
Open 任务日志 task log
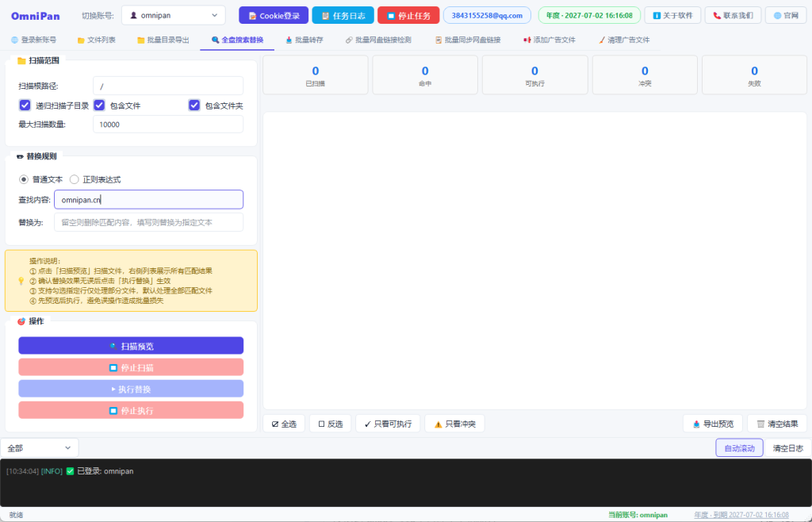(x=343, y=16)
